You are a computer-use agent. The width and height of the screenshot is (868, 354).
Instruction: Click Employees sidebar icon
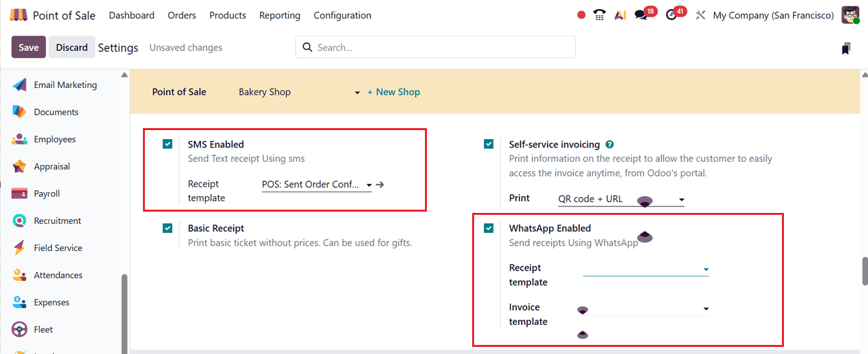click(20, 139)
